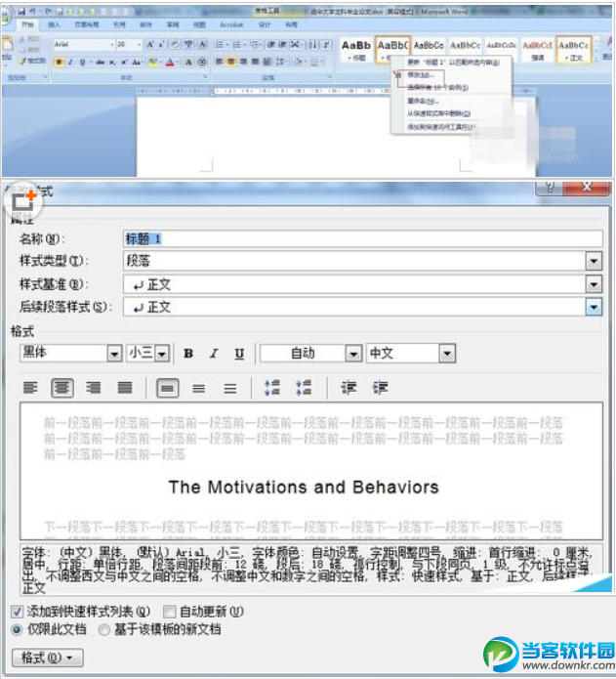616x679 pixels.
Task: Click the red font color icon in ribbon
Action: pyautogui.click(x=170, y=62)
